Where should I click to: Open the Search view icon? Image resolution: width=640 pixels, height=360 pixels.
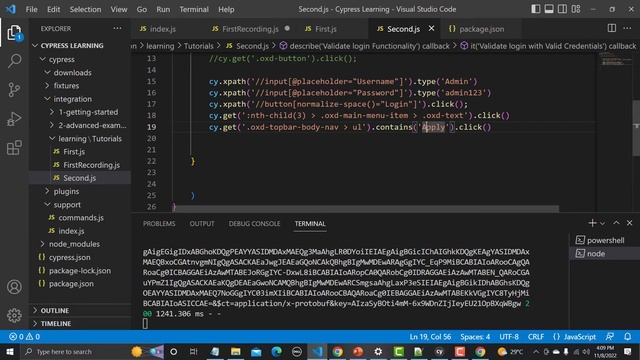(14, 61)
